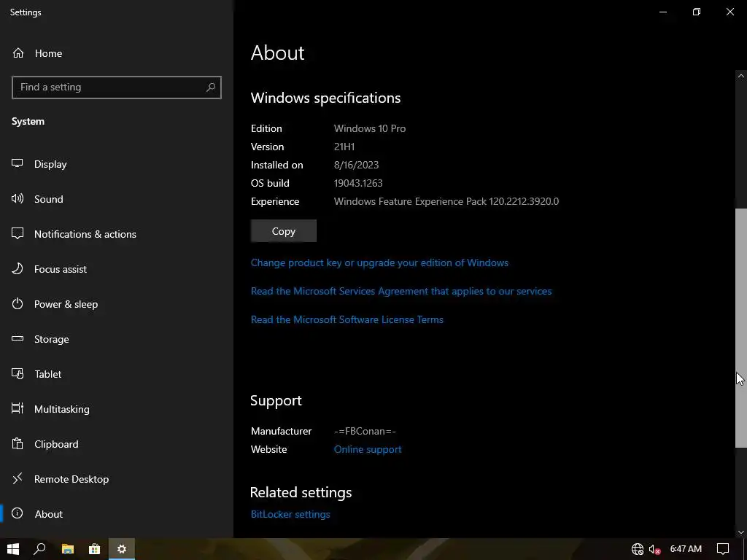Click the Version value 21H1
The height and width of the screenshot is (560, 747).
[344, 147]
